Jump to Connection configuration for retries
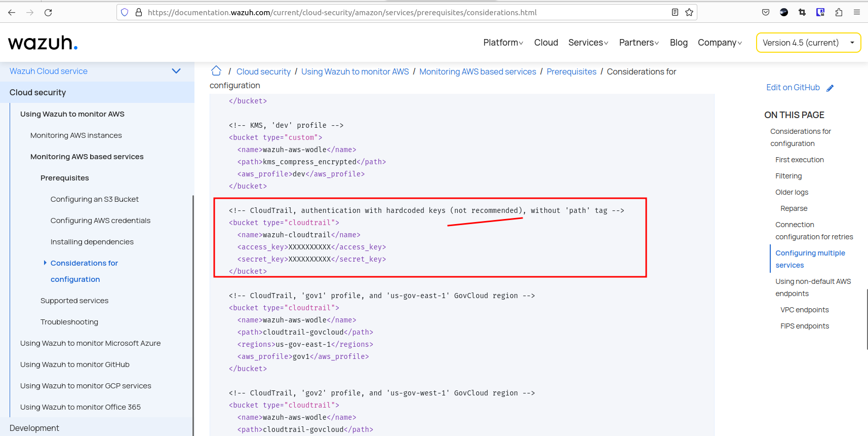This screenshot has height=436, width=868. click(814, 231)
